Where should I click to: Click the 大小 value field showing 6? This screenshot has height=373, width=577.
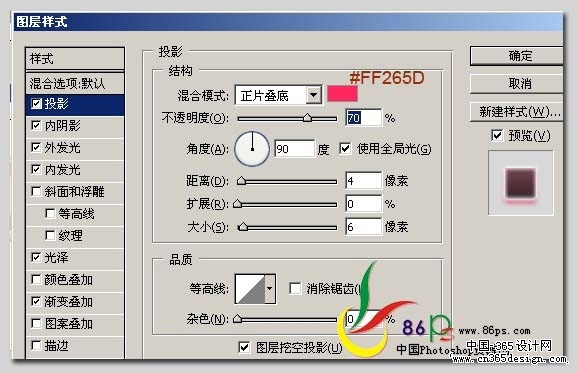[x=364, y=227]
